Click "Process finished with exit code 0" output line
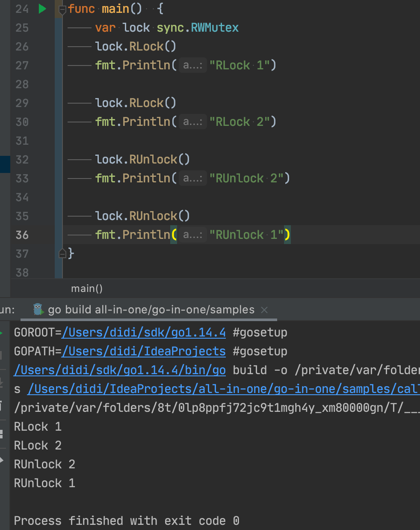This screenshot has width=420, height=530. [x=127, y=521]
